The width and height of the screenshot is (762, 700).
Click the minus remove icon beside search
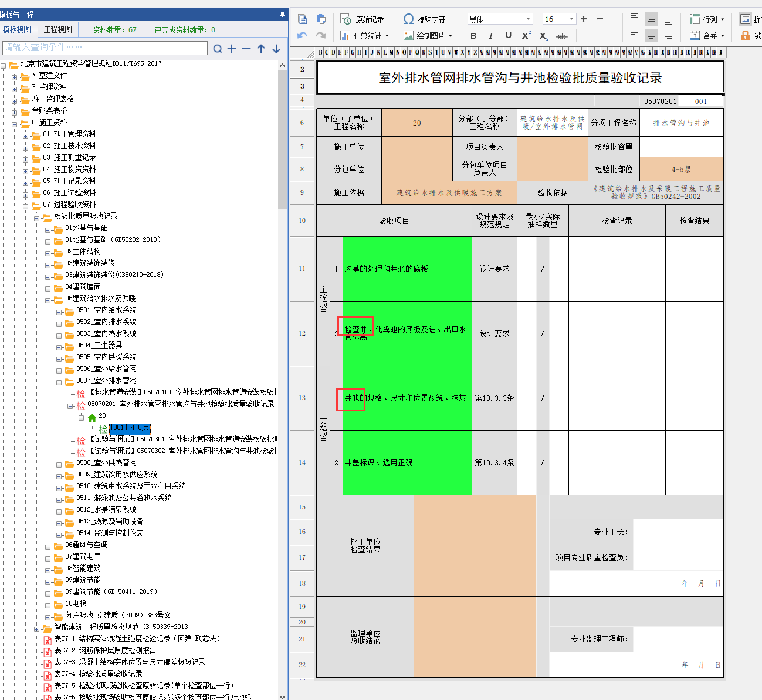(x=246, y=49)
